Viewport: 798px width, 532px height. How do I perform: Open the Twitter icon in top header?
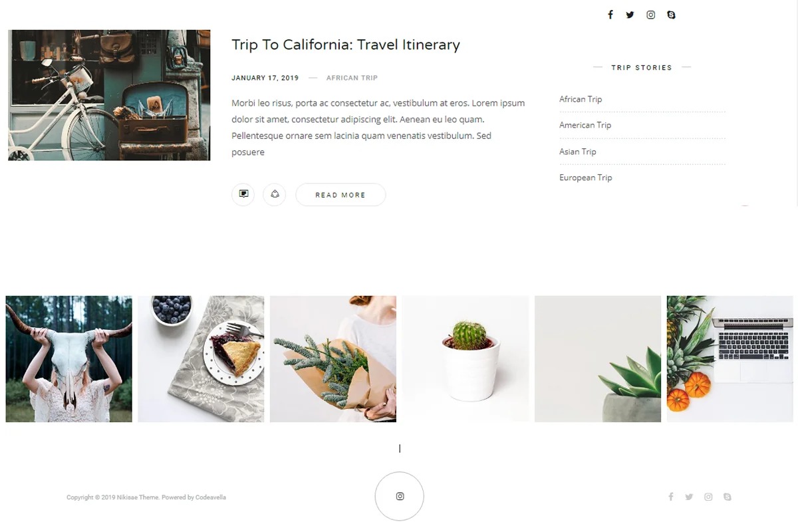coord(630,15)
